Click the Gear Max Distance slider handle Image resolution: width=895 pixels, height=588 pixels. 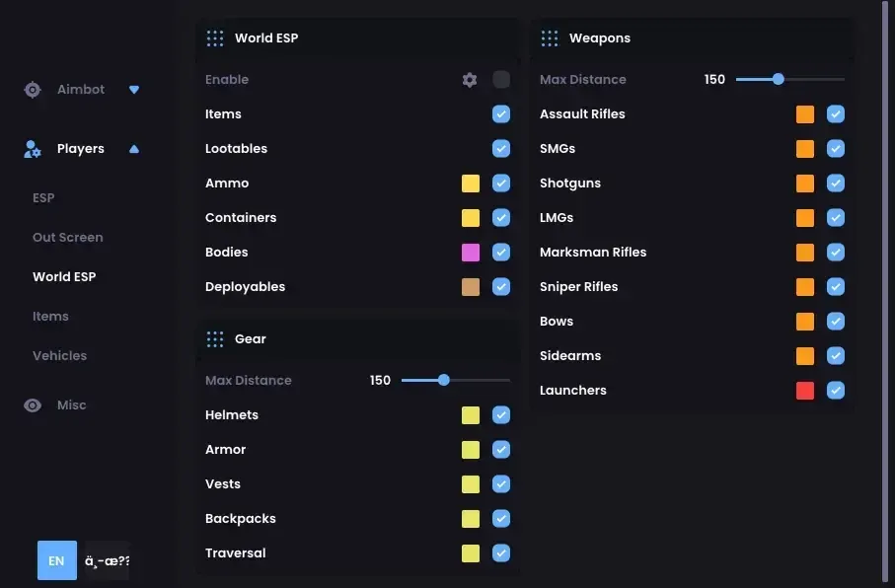[x=444, y=380]
